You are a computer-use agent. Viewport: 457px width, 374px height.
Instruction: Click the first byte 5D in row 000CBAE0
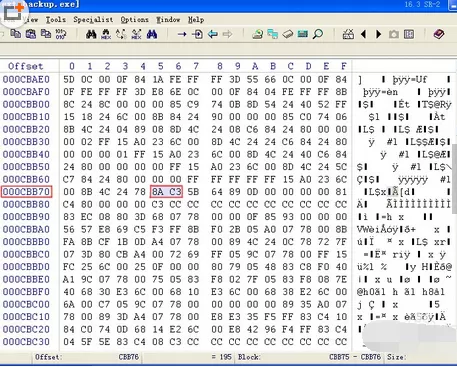[x=69, y=79]
